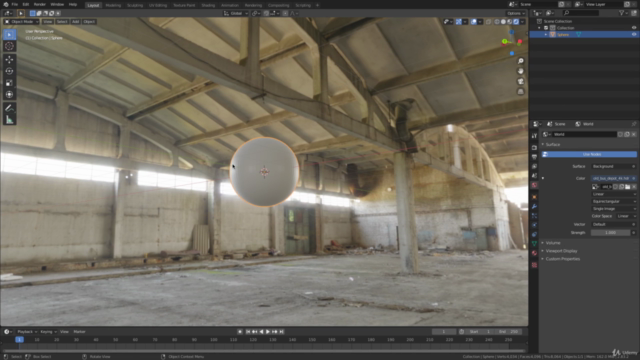Open the Scene properties tab icon
The image size is (640, 360).
(534, 176)
